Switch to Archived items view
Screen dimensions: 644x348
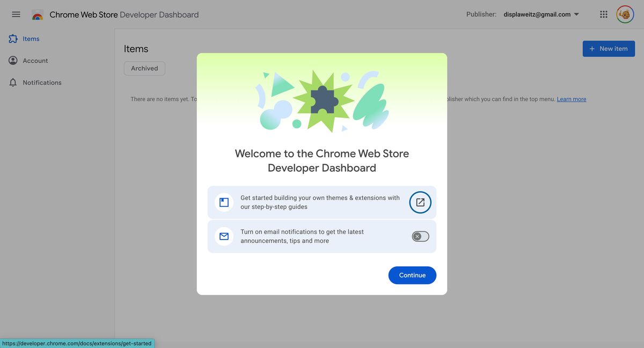(144, 68)
